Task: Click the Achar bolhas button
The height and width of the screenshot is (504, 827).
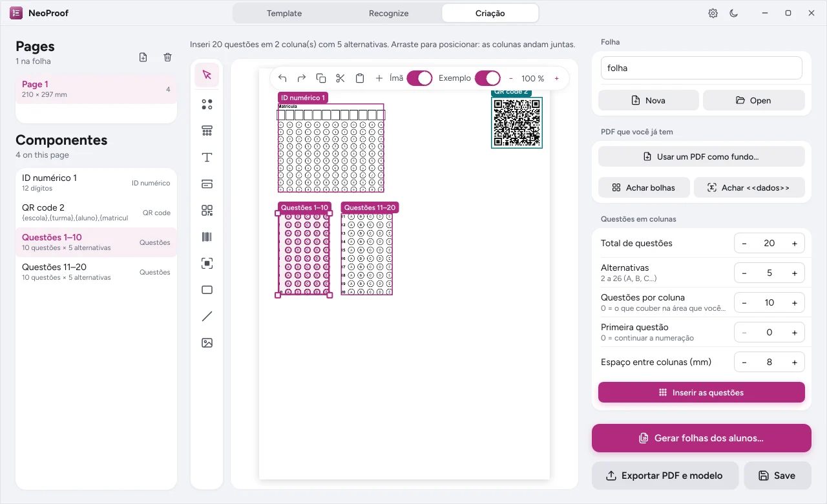Action: [644, 187]
